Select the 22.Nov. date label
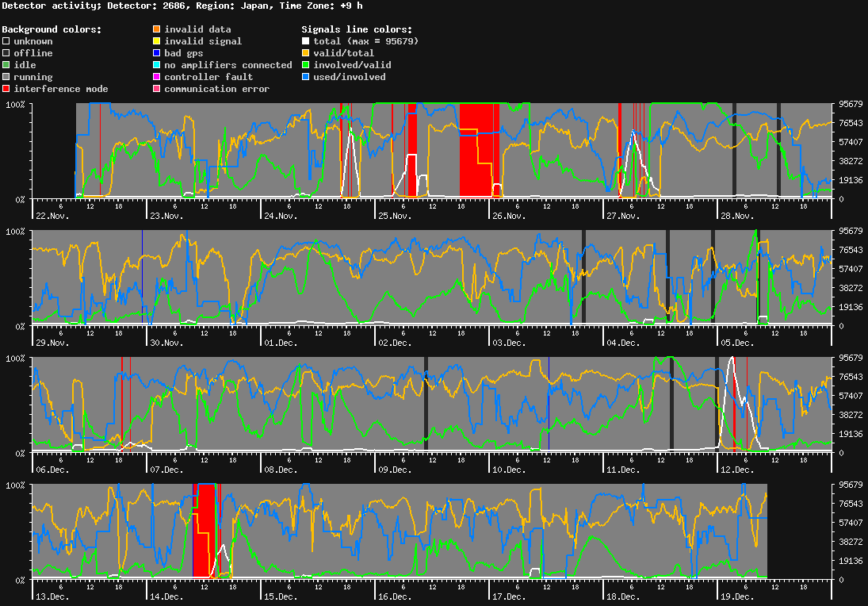 (x=52, y=216)
